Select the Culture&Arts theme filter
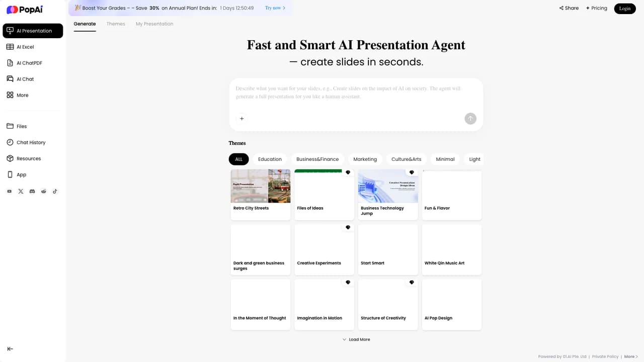Screen dimensions: 644x362 tap(407, 159)
